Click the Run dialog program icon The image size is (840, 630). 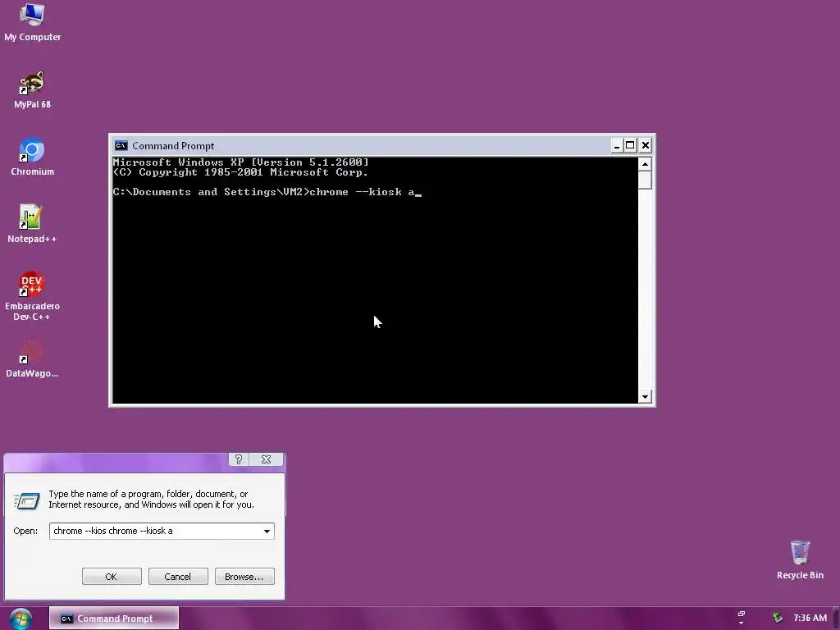[x=27, y=501]
